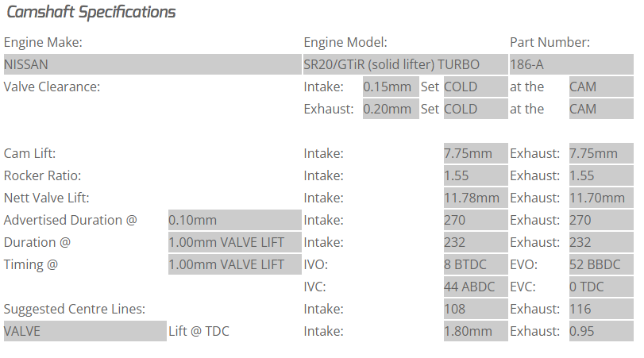Select the IVO 8 BTDC timing field
Image resolution: width=644 pixels, height=358 pixels.
[x=475, y=264]
